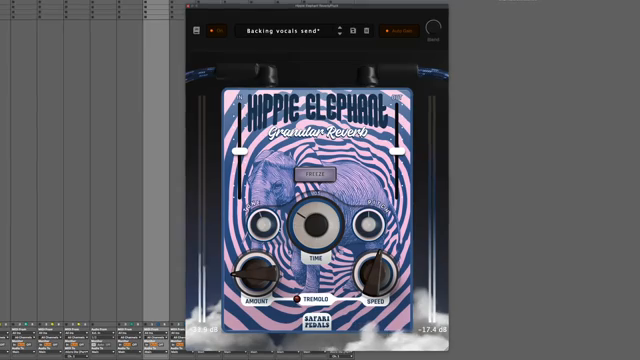Close the Hippie Elephant plugin window
Image resolution: width=640 pixels, height=360 pixels.
click(x=188, y=6)
